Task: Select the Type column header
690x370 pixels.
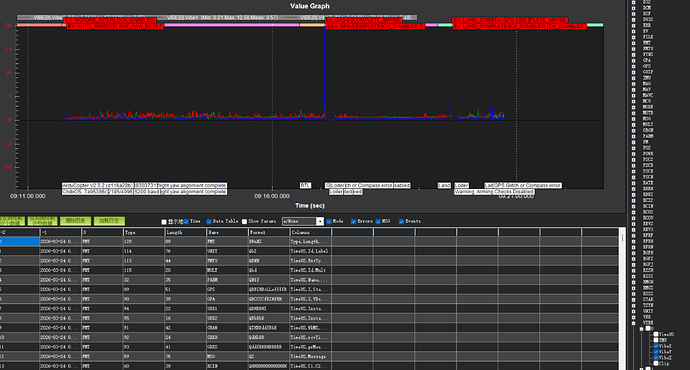Action: click(144, 232)
